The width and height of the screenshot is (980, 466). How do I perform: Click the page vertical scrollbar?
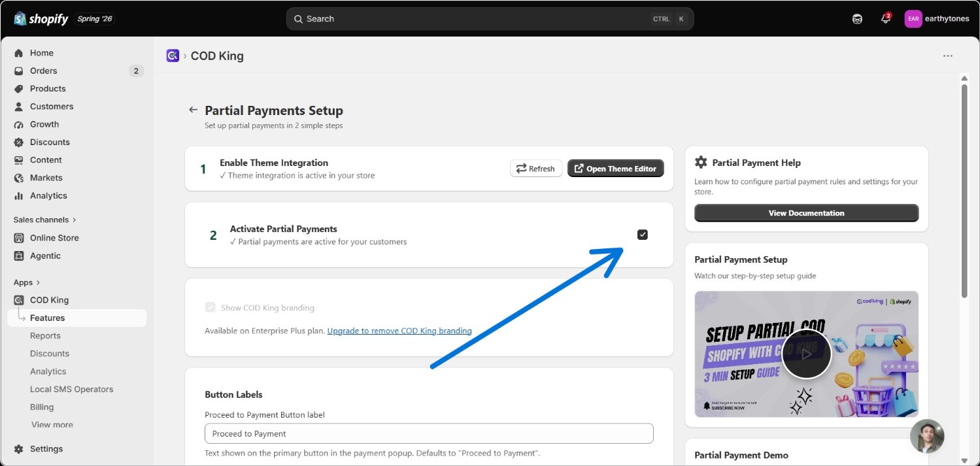pos(964,191)
